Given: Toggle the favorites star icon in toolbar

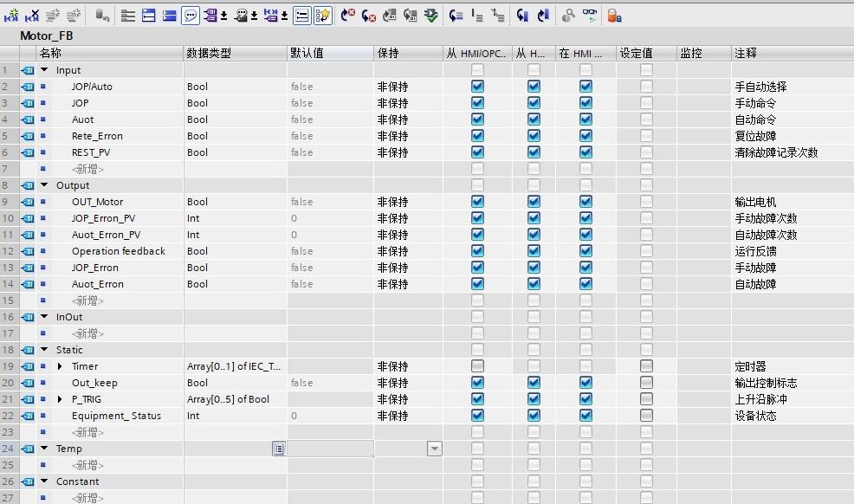Looking at the screenshot, I should click(x=323, y=16).
